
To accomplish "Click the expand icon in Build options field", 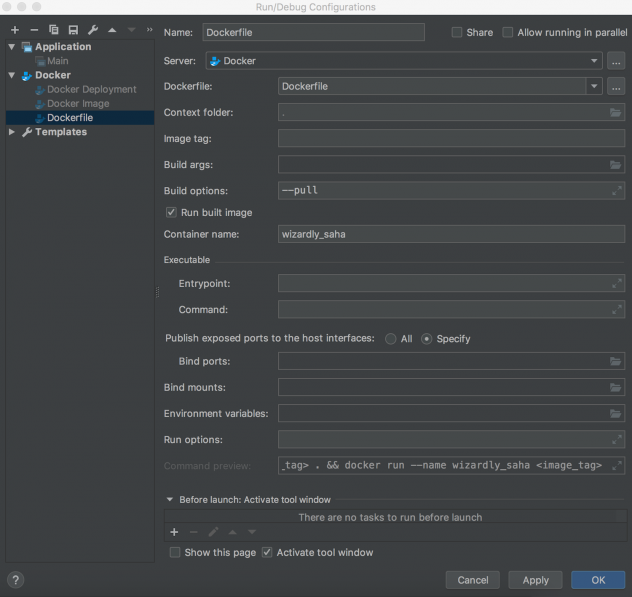I will tap(616, 189).
